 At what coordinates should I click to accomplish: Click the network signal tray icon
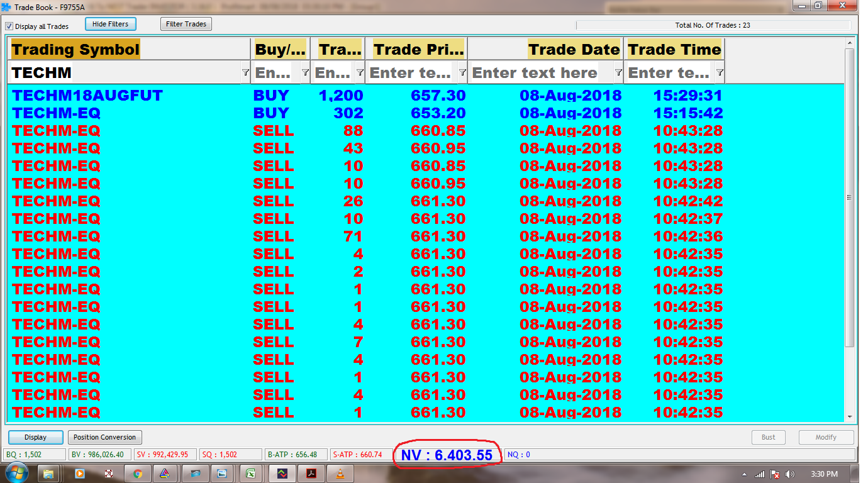click(760, 474)
